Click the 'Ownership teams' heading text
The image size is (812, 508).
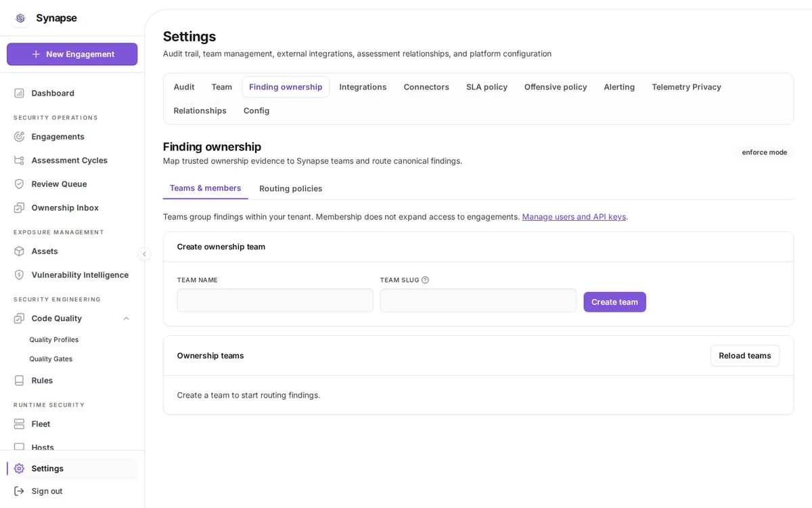point(210,356)
